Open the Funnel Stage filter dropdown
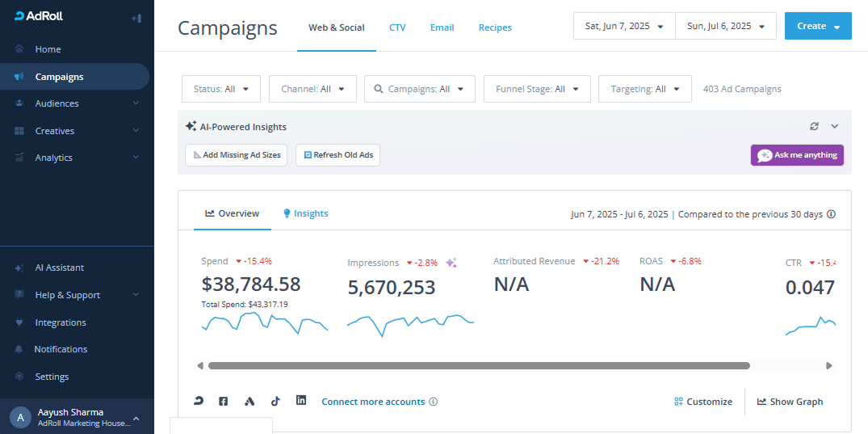 coord(537,89)
